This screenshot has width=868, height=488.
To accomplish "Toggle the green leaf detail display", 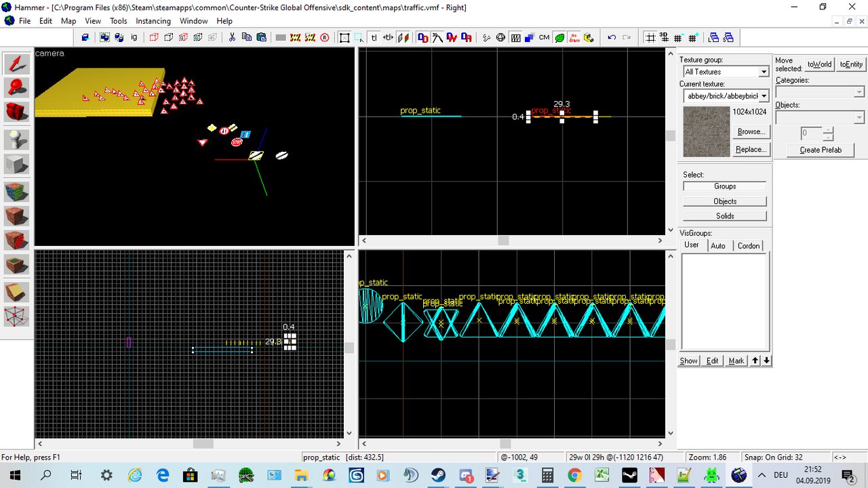I will coord(559,37).
